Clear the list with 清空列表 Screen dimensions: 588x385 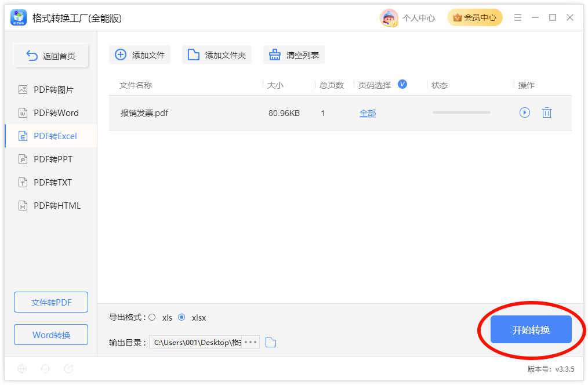point(294,55)
